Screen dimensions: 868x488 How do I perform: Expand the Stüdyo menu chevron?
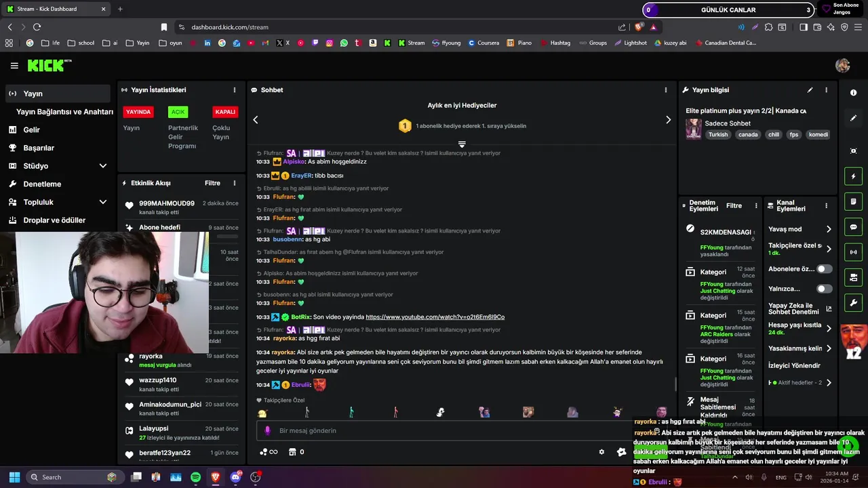click(x=103, y=166)
